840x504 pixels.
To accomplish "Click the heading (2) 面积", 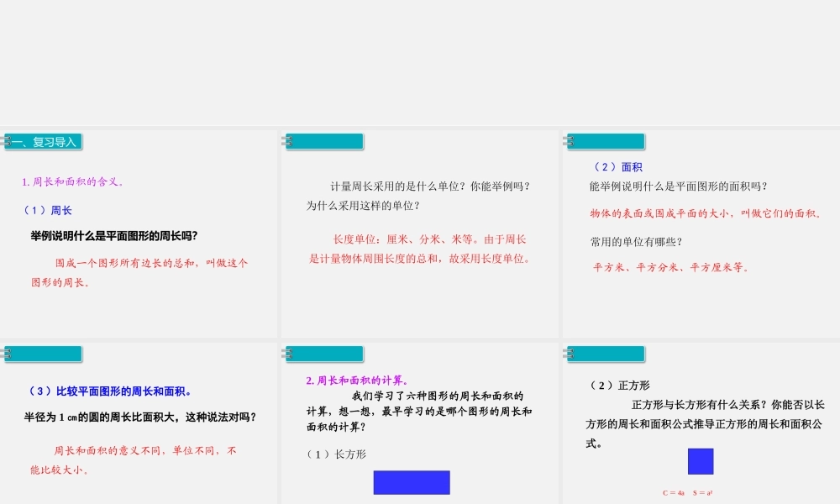I will (619, 166).
